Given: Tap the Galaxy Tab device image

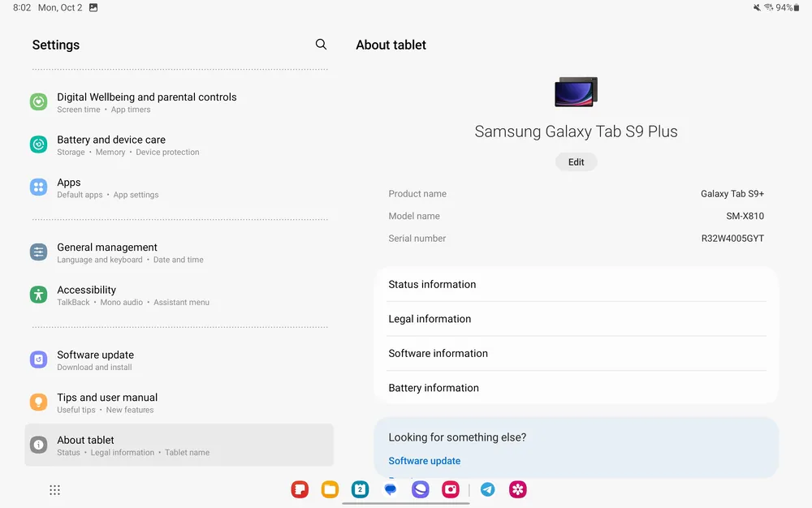Looking at the screenshot, I should [576, 92].
